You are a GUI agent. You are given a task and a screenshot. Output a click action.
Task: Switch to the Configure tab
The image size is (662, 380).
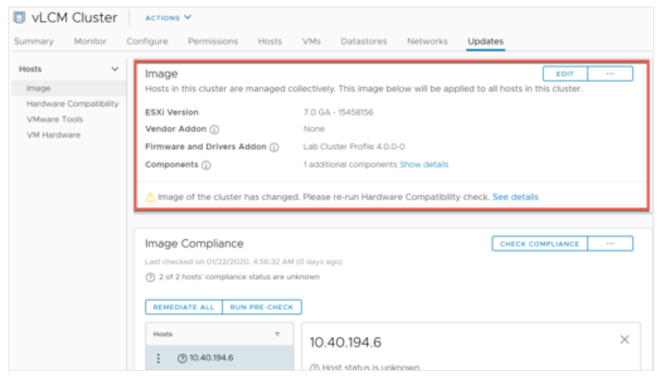[147, 41]
